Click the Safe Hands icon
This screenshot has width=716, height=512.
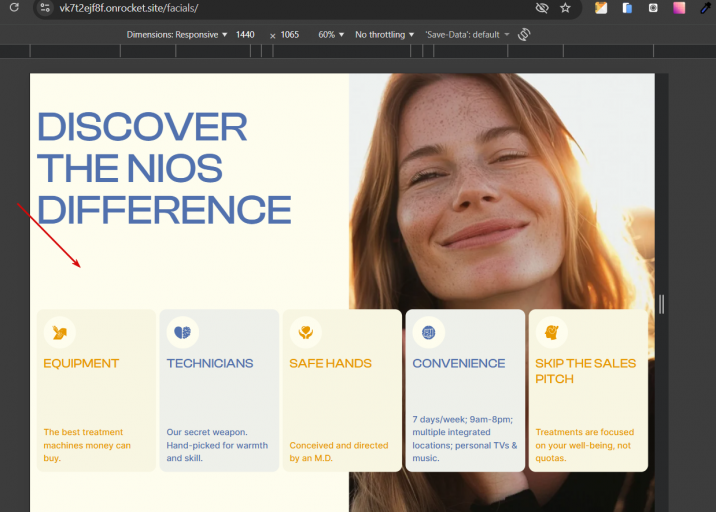[x=305, y=332]
